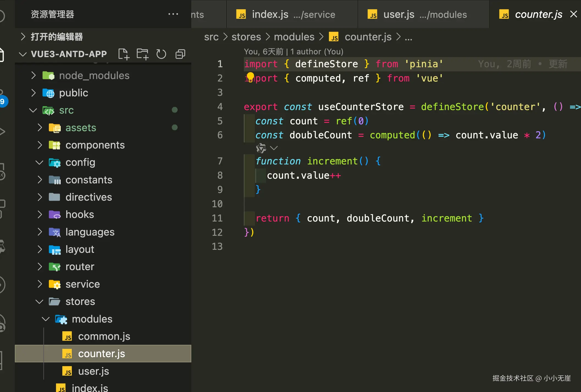Collapse all folders in explorer
581x392 pixels.
point(180,54)
